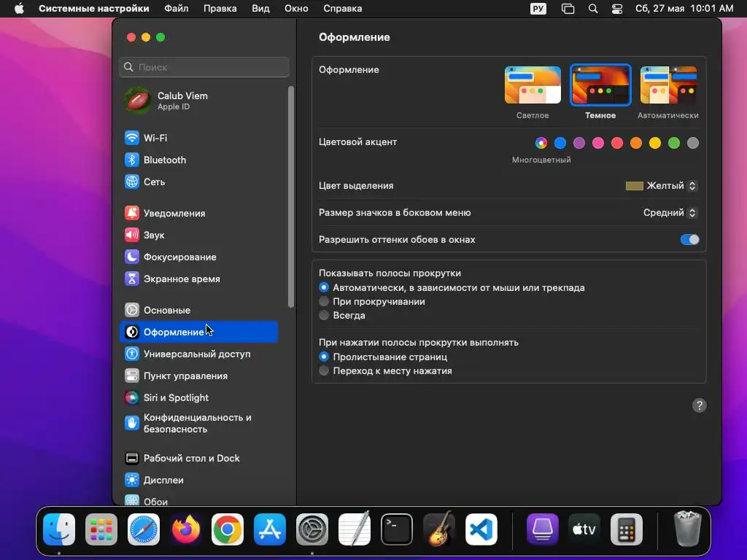Select the Оформление sidebar item
The image size is (747, 560).
[x=198, y=332]
